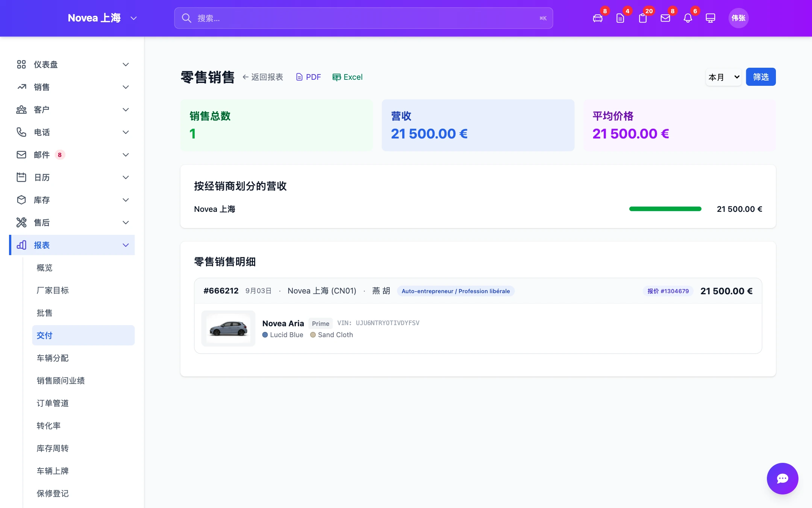Click the search magnifier icon
This screenshot has height=508, width=812.
[186, 18]
